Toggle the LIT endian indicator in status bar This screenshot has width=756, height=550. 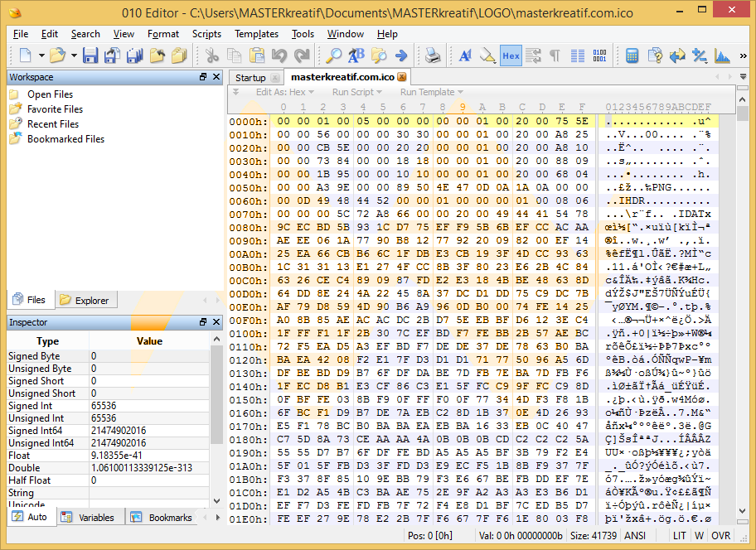680,536
